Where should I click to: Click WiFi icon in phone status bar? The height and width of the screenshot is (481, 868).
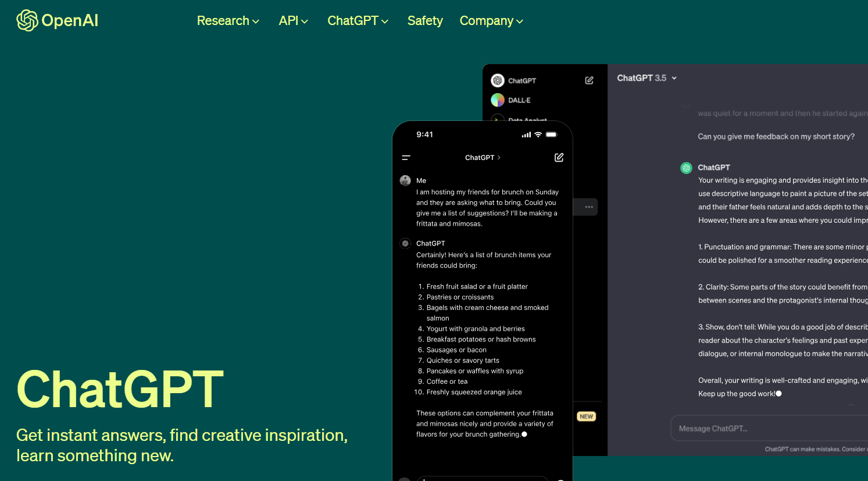tap(538, 134)
